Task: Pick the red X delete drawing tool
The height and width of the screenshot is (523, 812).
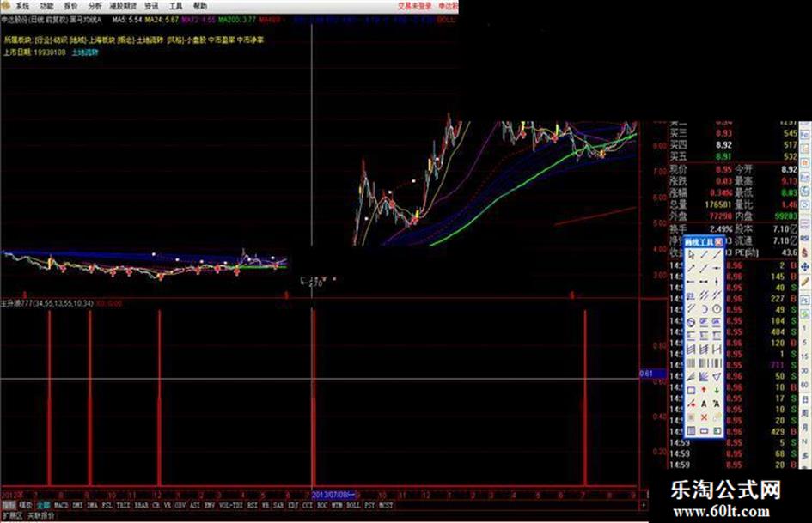Action: point(704,417)
